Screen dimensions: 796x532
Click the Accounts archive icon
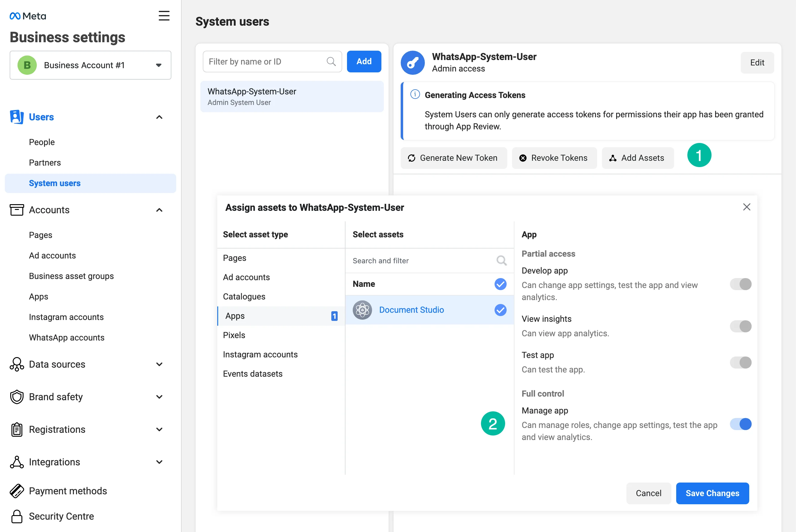[x=17, y=210]
